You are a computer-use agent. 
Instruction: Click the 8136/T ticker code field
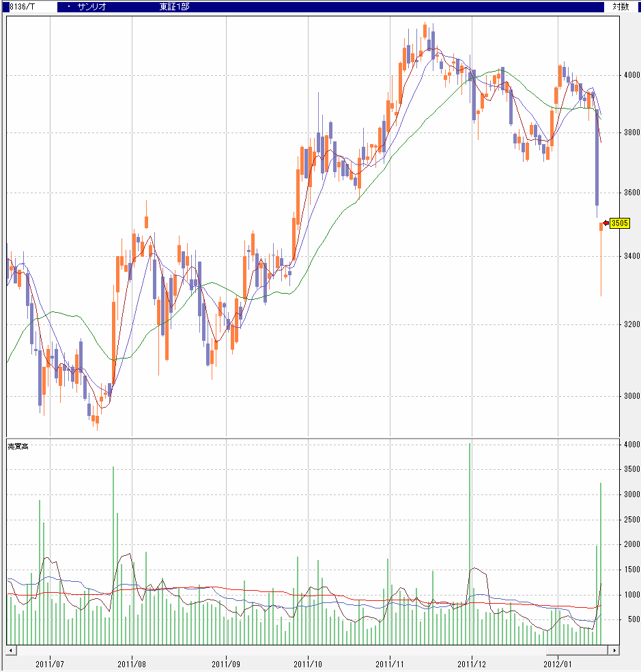(33, 6)
